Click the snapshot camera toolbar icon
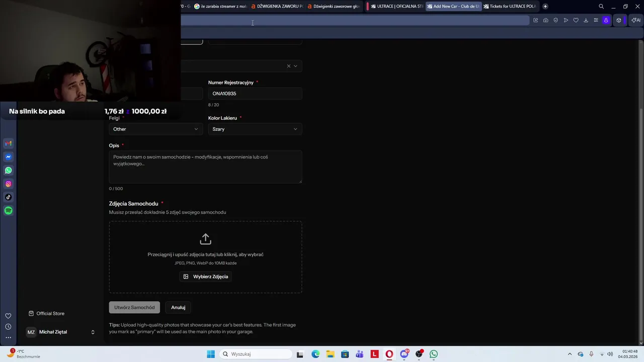The height and width of the screenshot is (362, 644). tap(545, 20)
